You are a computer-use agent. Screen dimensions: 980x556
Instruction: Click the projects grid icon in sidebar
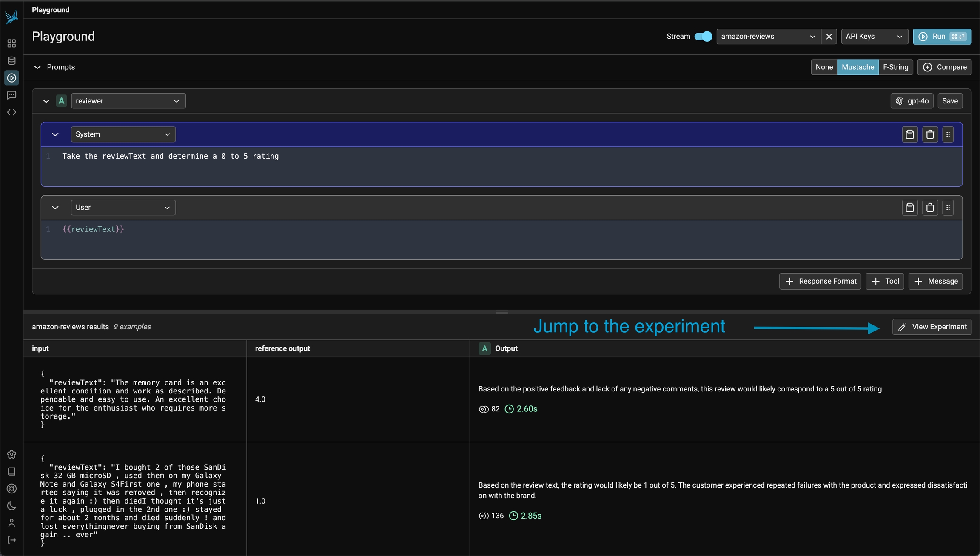click(x=11, y=43)
